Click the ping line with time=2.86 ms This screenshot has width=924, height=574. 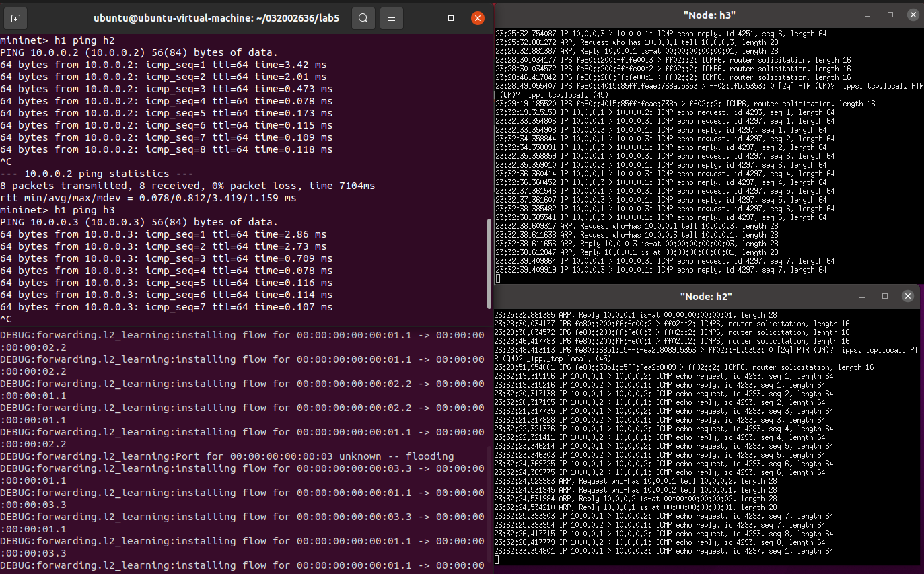coord(164,234)
